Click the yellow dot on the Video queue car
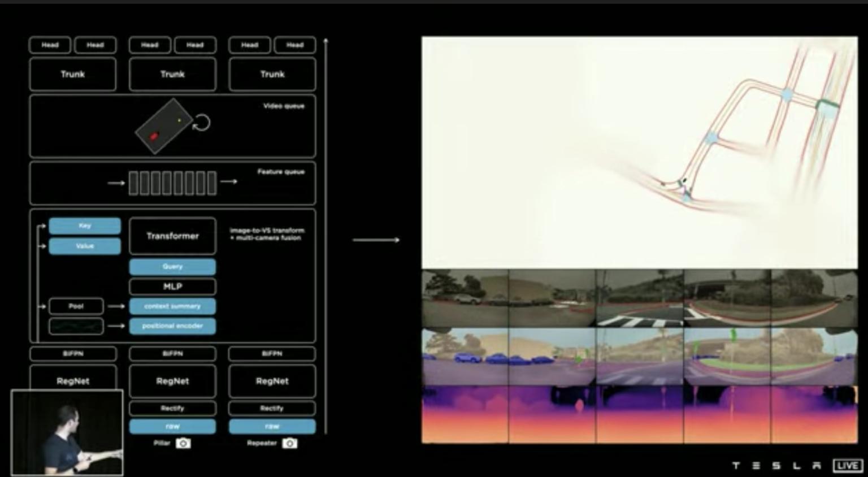 pyautogui.click(x=180, y=119)
